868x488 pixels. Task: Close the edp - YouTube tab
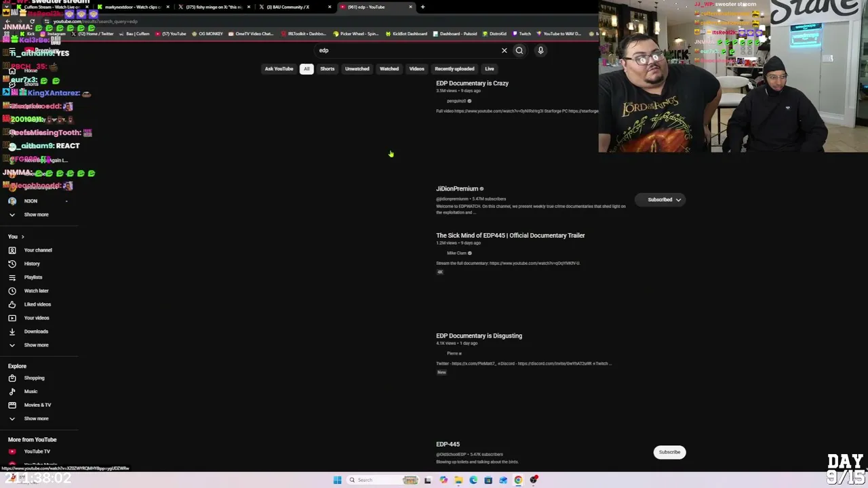tap(410, 7)
